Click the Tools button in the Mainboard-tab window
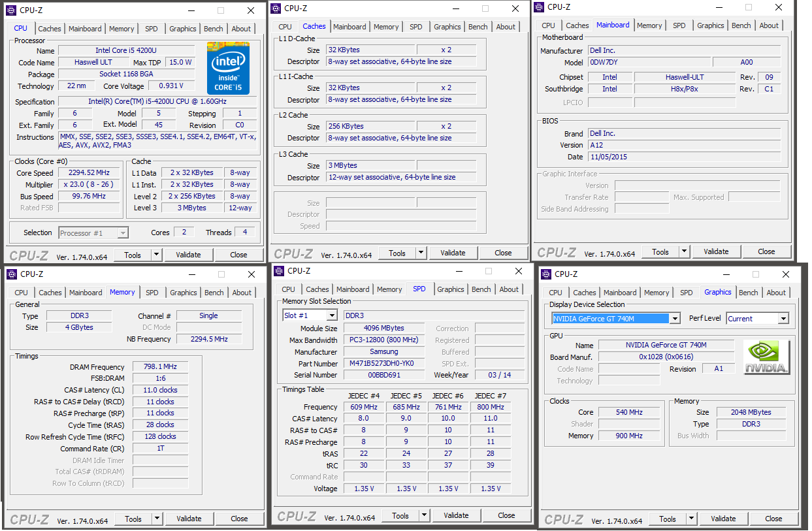 pyautogui.click(x=660, y=251)
